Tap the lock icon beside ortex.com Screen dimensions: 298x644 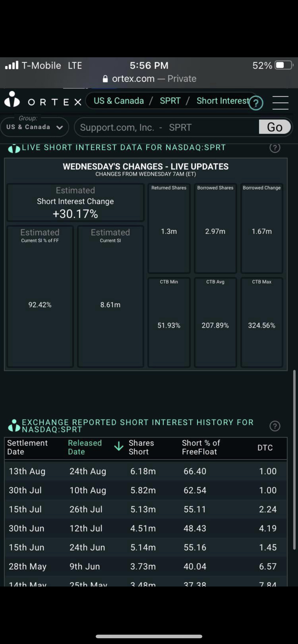(x=105, y=79)
